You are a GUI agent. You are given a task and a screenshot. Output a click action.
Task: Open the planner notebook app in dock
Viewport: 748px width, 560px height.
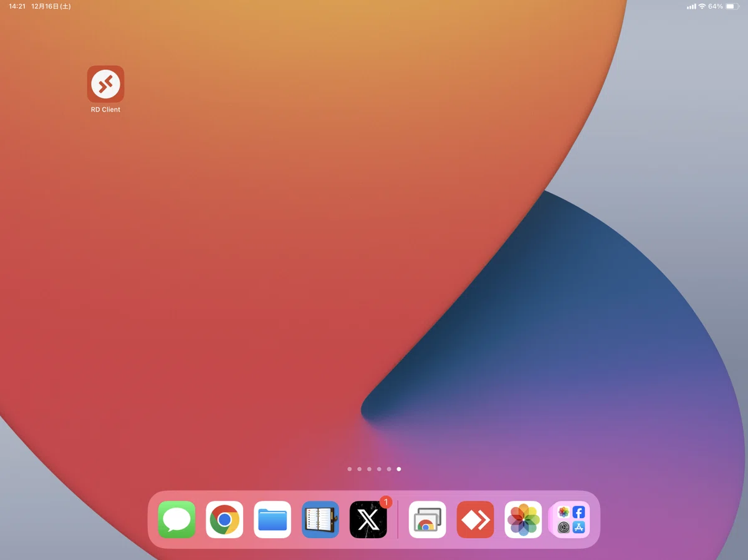[x=320, y=520]
